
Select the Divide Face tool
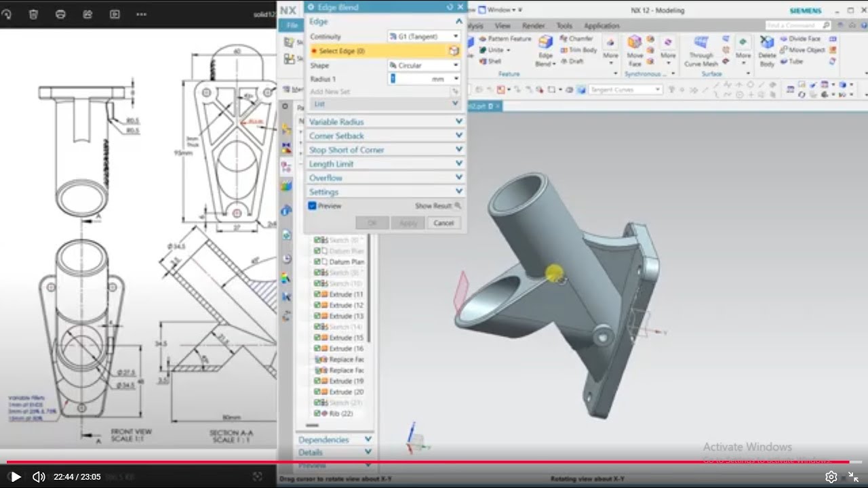(x=800, y=39)
